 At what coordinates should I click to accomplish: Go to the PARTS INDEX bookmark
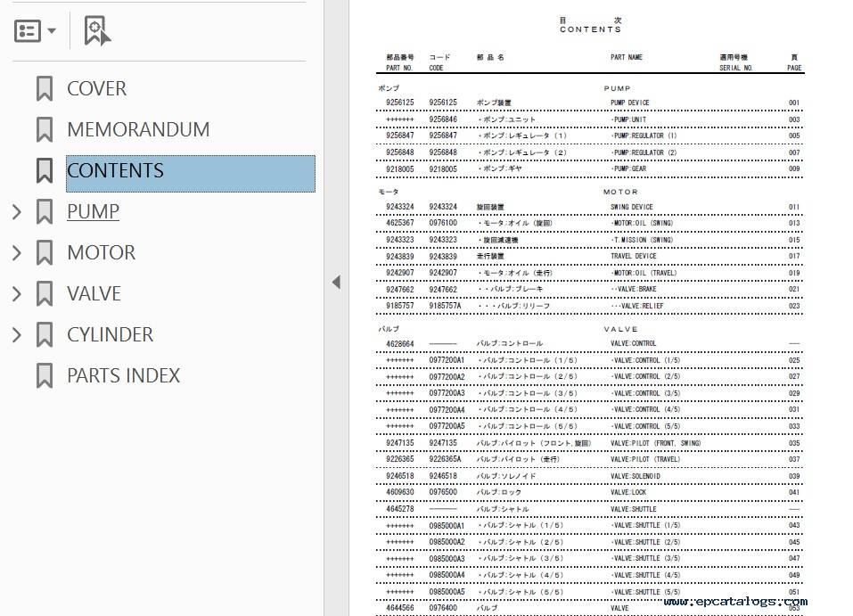click(124, 375)
